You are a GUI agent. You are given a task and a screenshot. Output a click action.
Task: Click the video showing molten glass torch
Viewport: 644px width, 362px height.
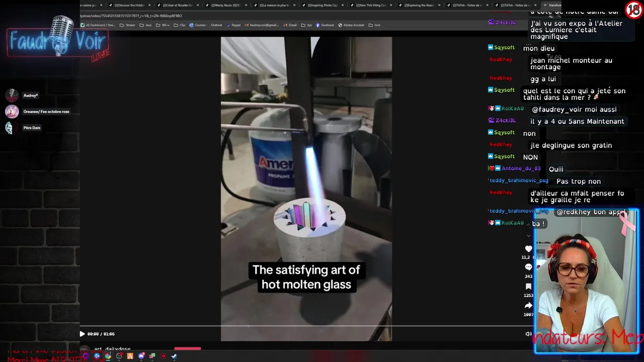pos(306,189)
